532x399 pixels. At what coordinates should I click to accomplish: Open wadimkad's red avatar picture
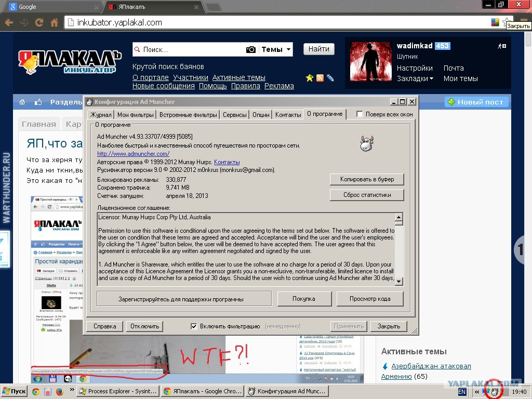pos(370,62)
